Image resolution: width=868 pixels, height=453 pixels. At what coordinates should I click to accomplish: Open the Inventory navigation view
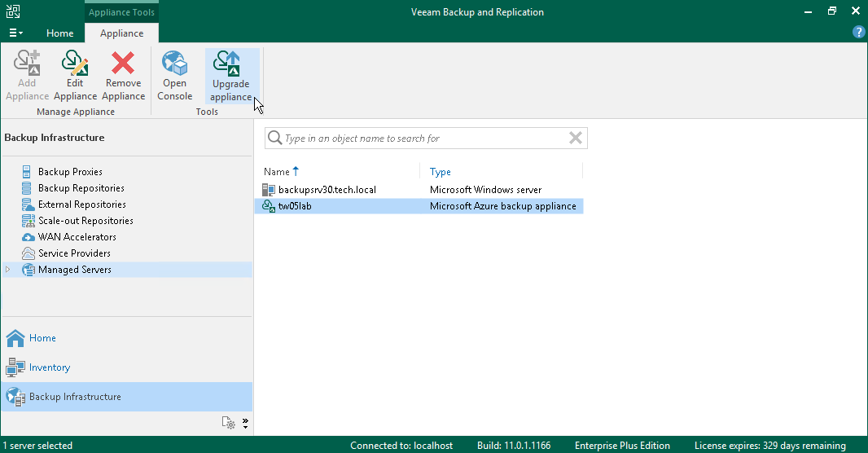click(127, 367)
